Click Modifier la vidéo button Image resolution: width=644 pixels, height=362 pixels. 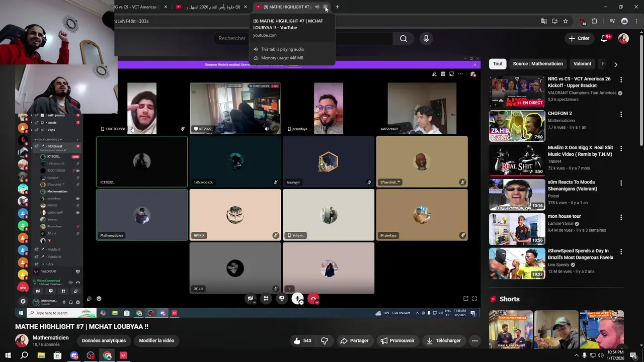click(156, 341)
